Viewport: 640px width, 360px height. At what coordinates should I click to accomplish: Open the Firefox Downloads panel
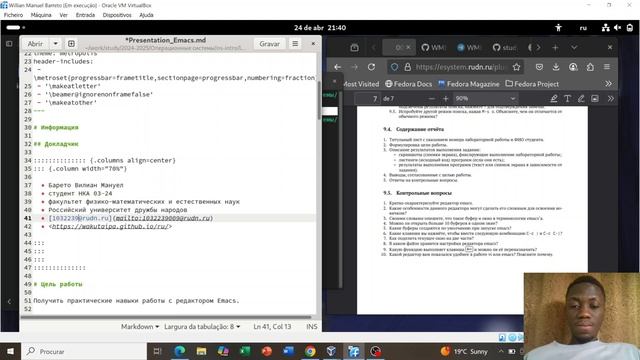556,67
